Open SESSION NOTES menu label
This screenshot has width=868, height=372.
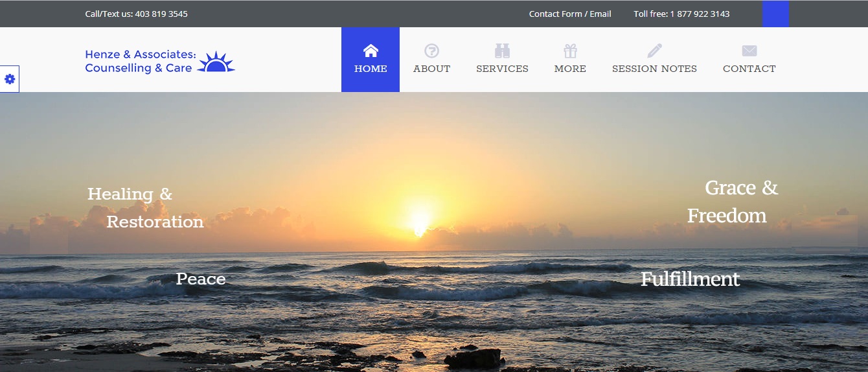pyautogui.click(x=654, y=69)
